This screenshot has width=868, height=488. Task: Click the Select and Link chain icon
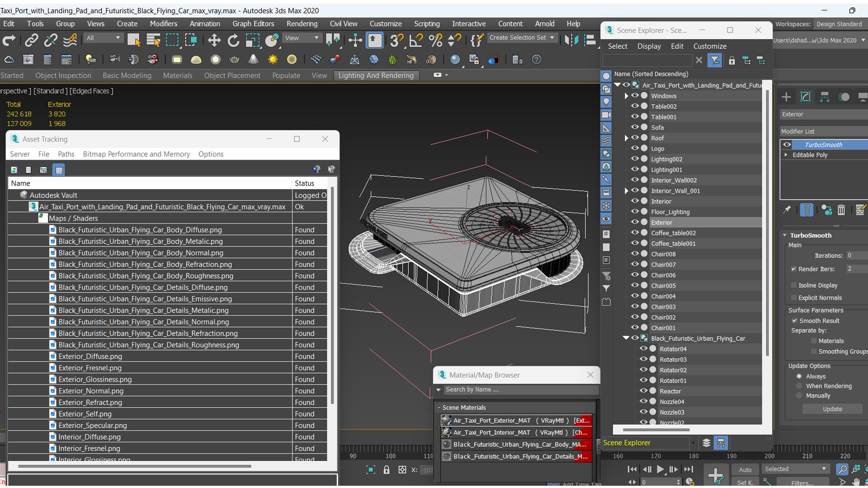[31, 41]
